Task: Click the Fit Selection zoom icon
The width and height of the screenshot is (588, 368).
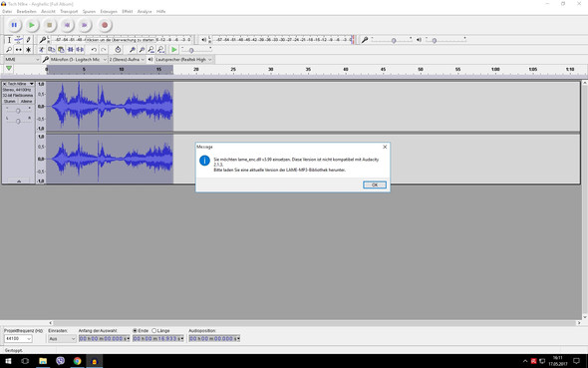Action: pos(151,50)
